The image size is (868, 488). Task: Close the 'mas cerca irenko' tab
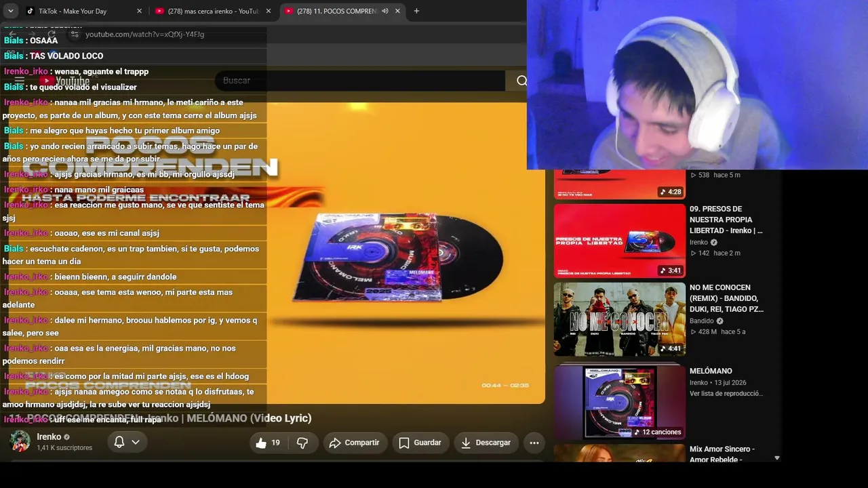[x=268, y=11]
